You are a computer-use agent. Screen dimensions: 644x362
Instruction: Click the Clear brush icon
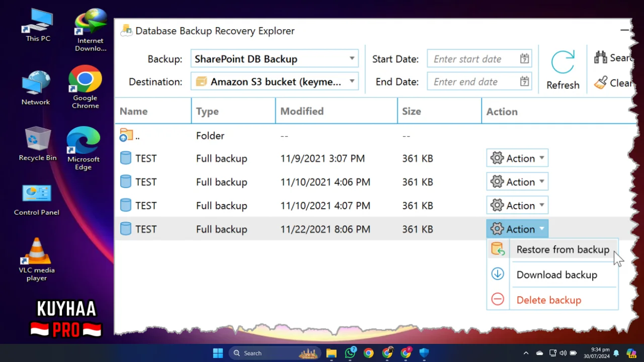(x=600, y=83)
